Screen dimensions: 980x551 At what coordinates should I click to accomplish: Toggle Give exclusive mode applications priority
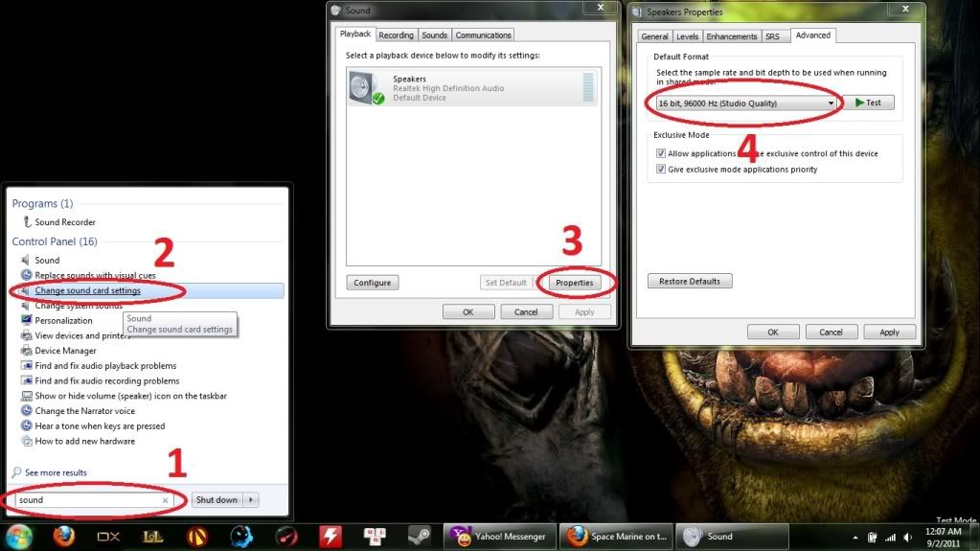point(661,169)
